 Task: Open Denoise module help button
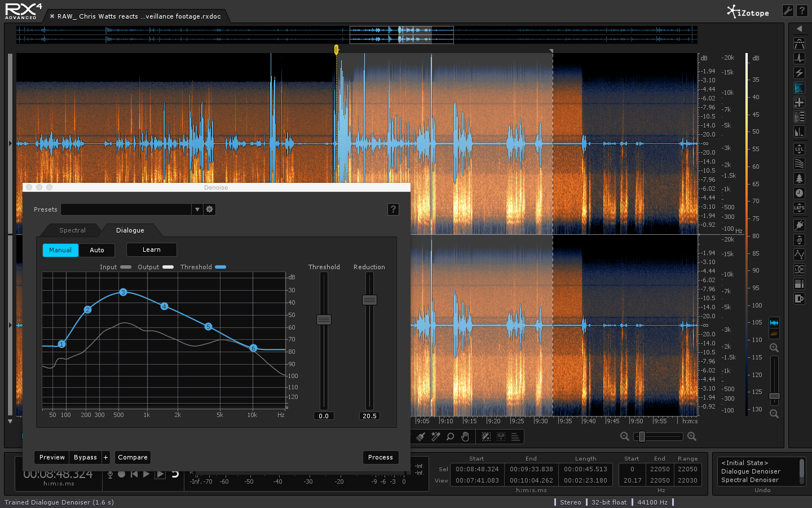pyautogui.click(x=394, y=209)
